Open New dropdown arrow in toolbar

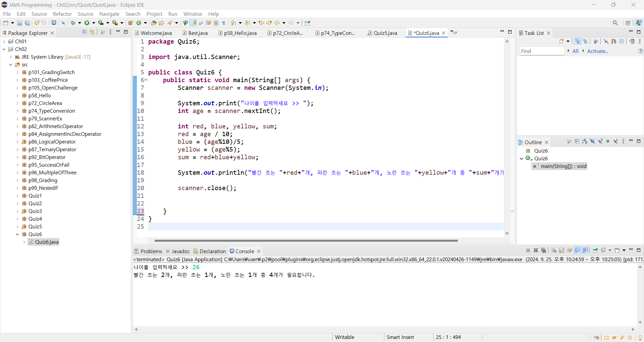(12, 23)
